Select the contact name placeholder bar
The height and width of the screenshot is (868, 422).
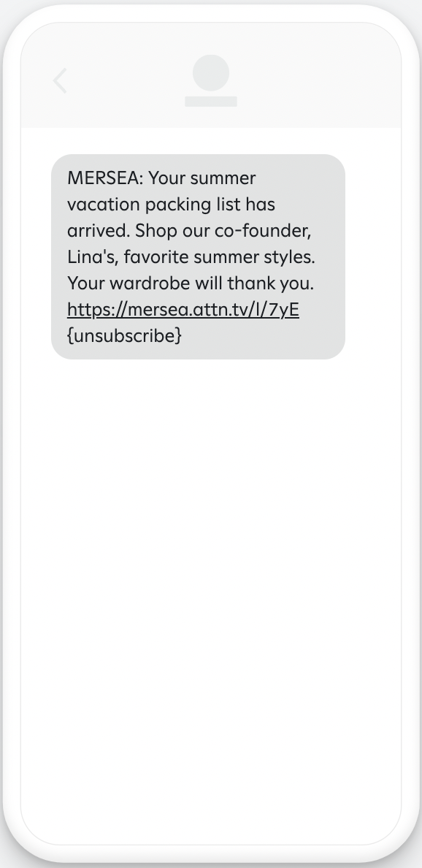click(x=211, y=102)
